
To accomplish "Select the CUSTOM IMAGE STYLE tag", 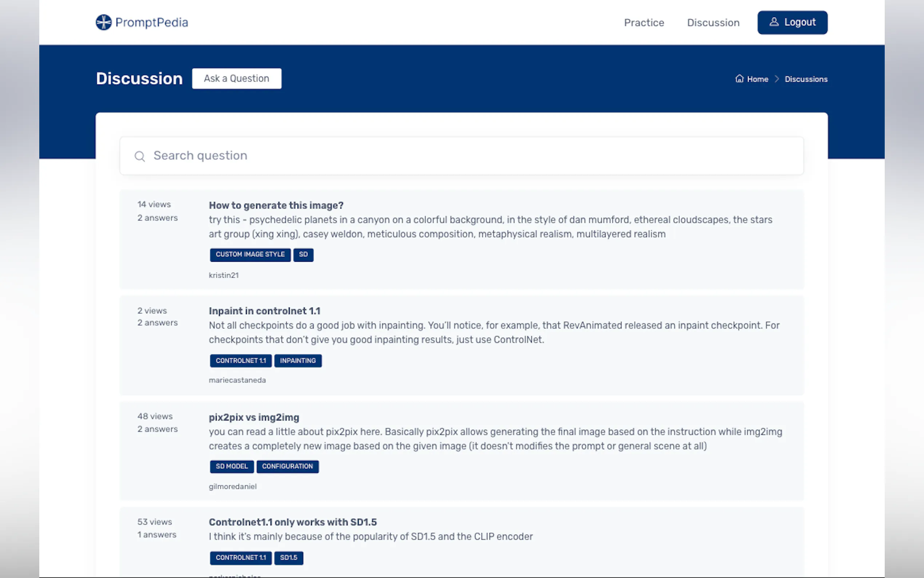I will click(250, 254).
